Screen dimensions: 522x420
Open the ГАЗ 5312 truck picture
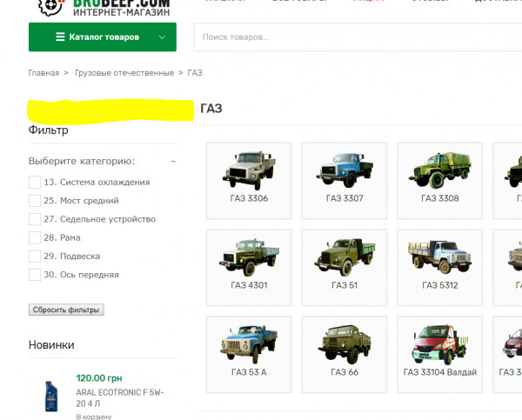click(439, 257)
